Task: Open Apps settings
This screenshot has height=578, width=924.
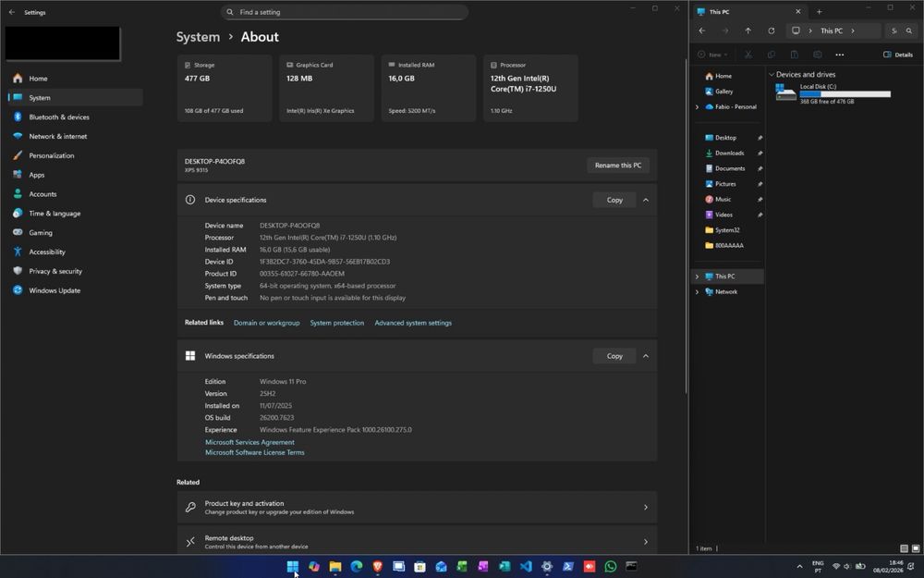Action: (76, 175)
